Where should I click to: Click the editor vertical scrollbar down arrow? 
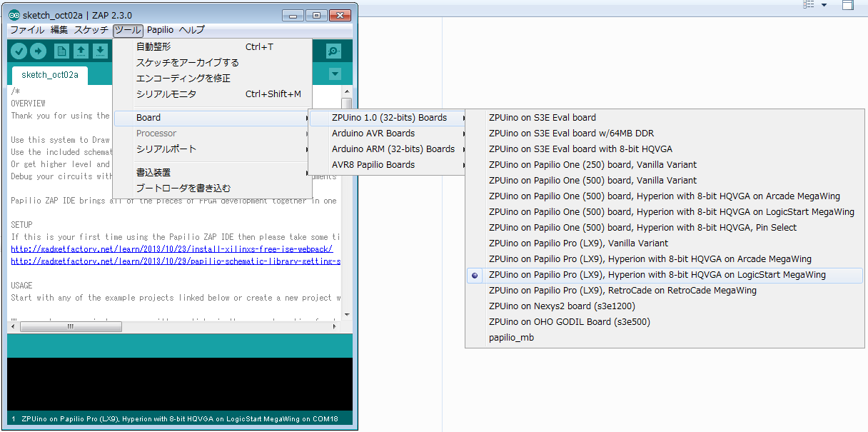click(347, 314)
